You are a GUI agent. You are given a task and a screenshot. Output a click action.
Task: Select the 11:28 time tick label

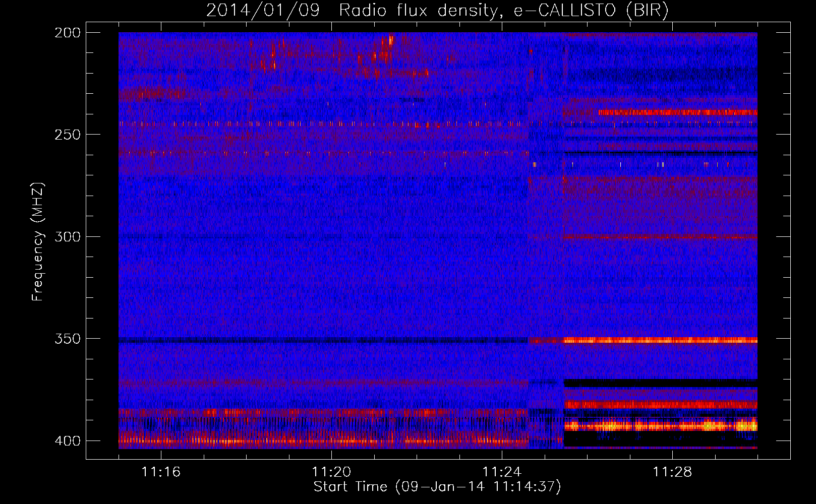(x=672, y=472)
